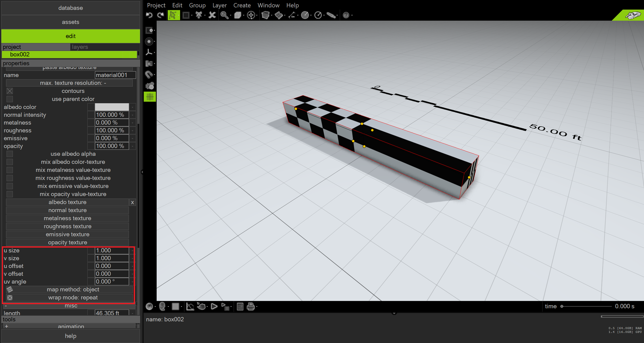Click the delete X toolbar icon

pos(212,15)
